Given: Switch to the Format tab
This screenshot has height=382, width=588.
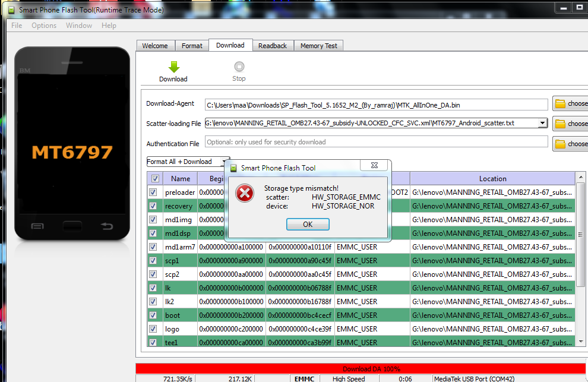Looking at the screenshot, I should click(192, 46).
